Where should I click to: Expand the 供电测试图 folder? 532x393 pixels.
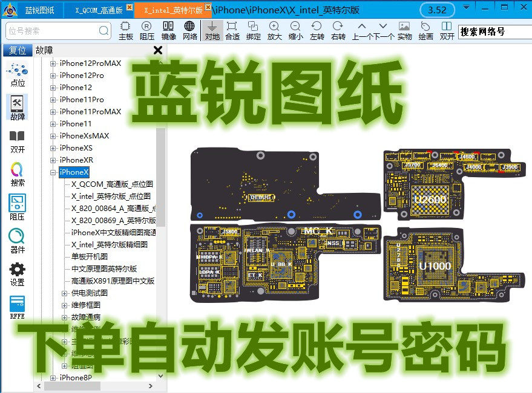point(65,293)
